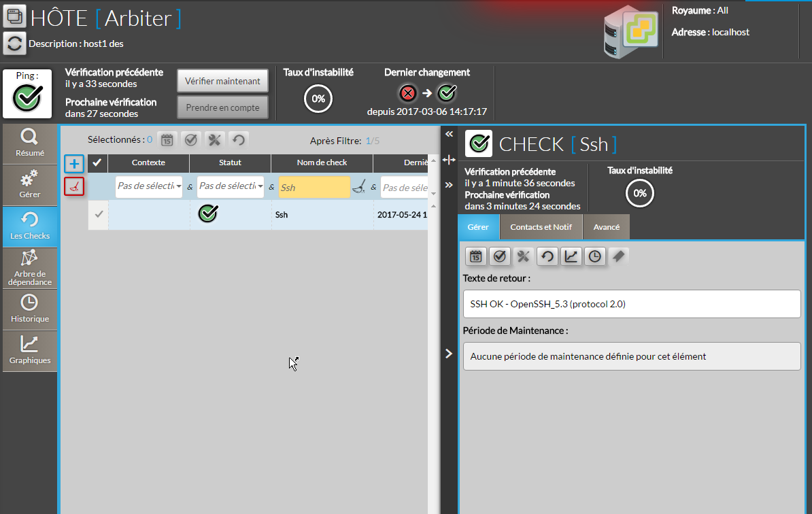The image size is (812, 514).
Task: Clear the Ssh name filter with its broom icon
Action: pos(359,187)
